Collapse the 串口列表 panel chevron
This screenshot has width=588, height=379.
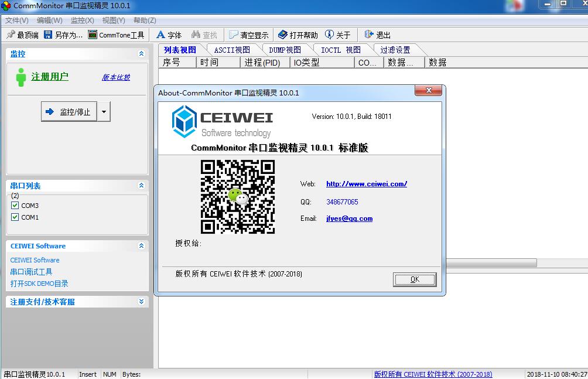(141, 186)
